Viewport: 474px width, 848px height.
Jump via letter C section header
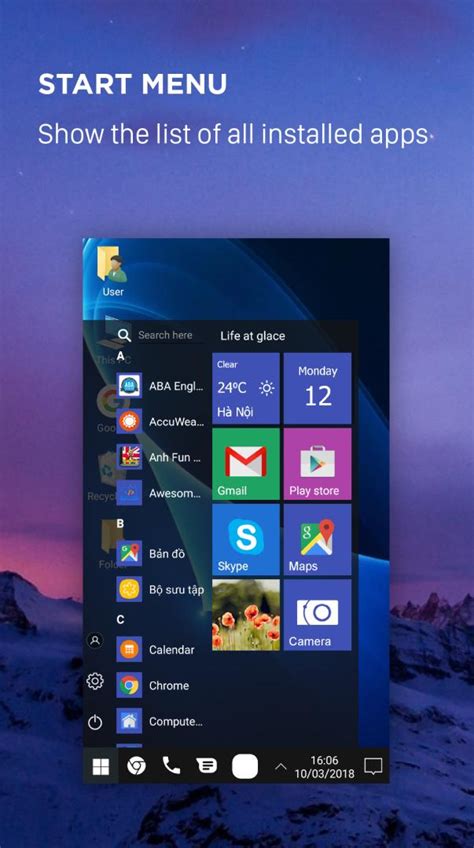click(120, 620)
